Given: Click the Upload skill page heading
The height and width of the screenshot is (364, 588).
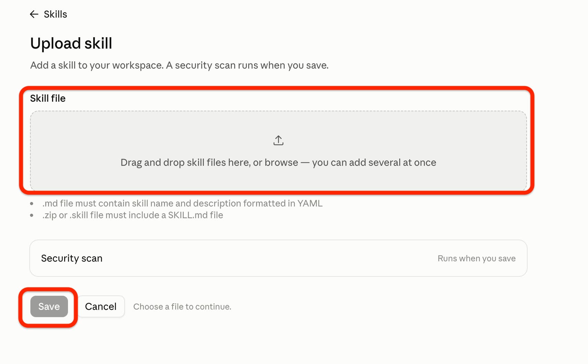Looking at the screenshot, I should 71,43.
